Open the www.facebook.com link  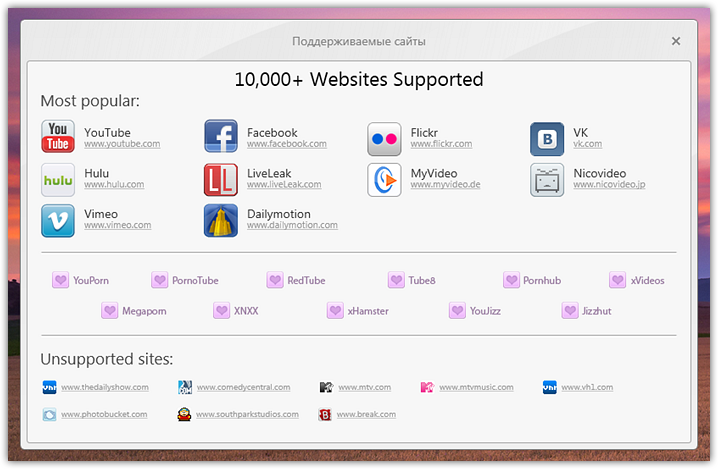(287, 144)
